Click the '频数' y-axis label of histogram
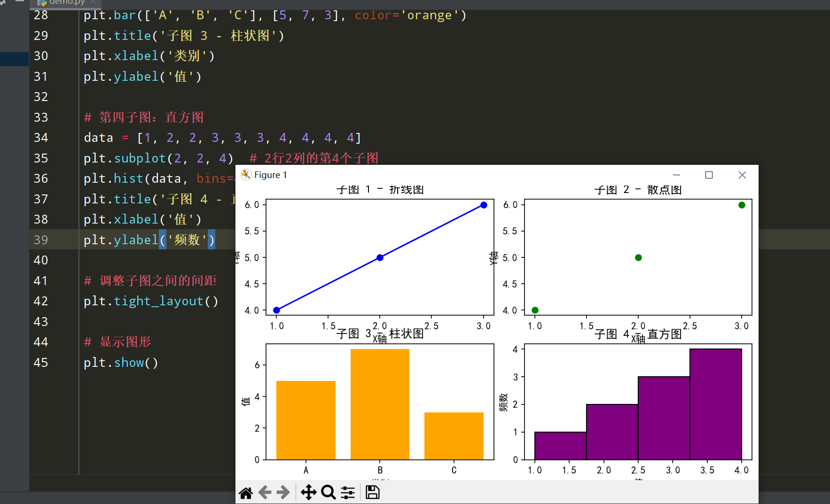The image size is (830, 504). [x=503, y=403]
